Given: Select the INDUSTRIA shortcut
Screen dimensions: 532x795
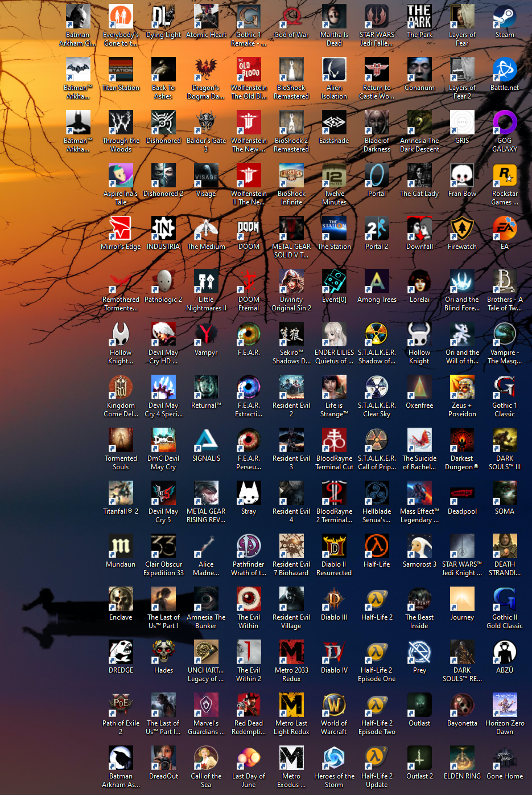Looking at the screenshot, I should pos(163,228).
